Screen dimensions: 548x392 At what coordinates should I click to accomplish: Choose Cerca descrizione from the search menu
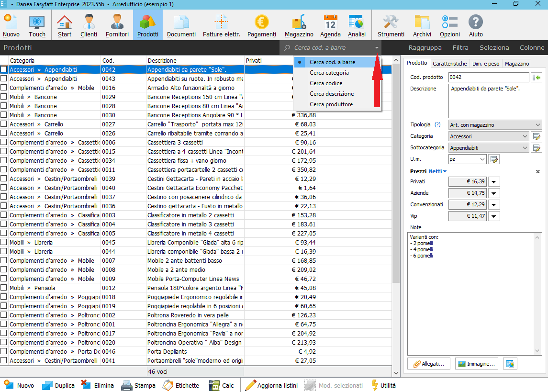(x=337, y=94)
